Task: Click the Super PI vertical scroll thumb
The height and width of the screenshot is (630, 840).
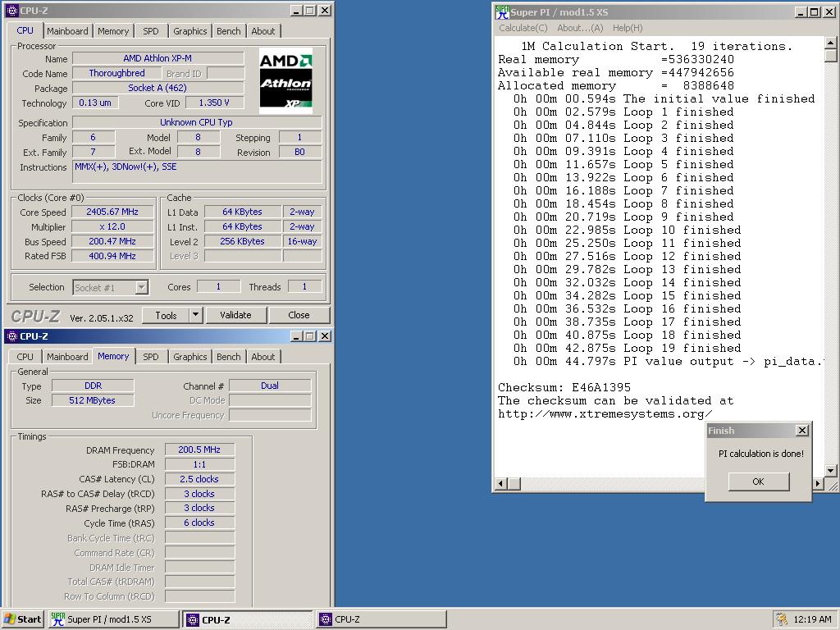Action: coord(830,55)
